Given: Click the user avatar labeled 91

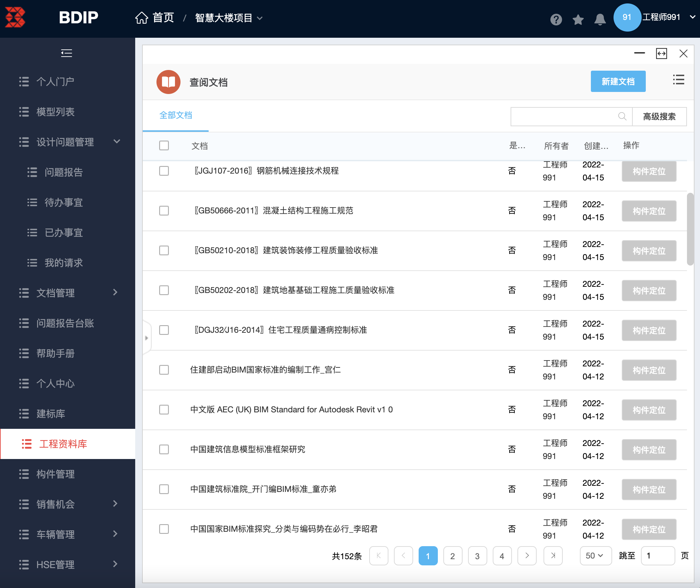Looking at the screenshot, I should pyautogui.click(x=627, y=17).
